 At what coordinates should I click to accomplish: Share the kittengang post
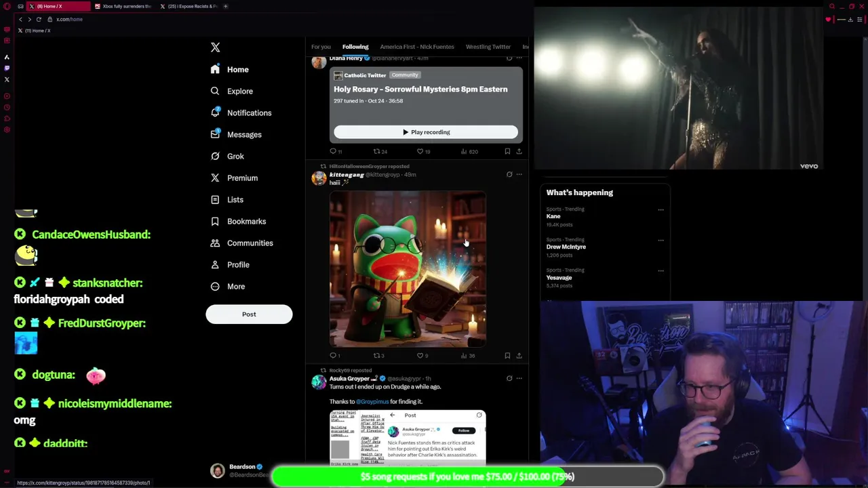519,355
